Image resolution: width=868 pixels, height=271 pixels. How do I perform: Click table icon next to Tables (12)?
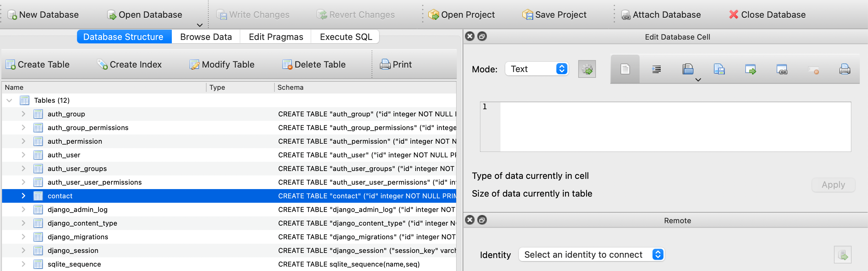[25, 100]
